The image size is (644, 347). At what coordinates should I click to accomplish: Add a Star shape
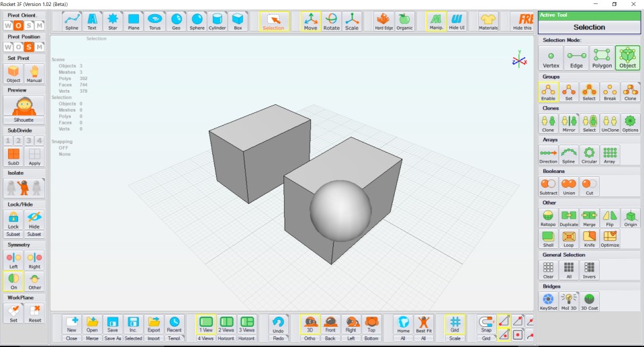point(113,22)
